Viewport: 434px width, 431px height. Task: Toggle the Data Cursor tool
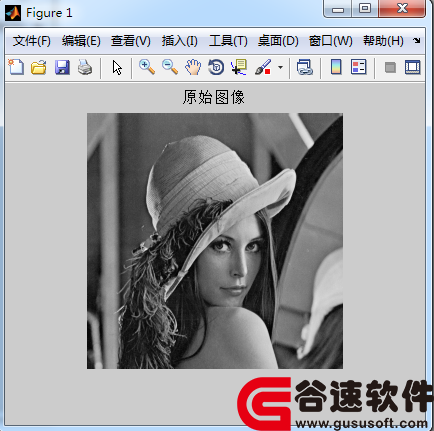click(239, 67)
